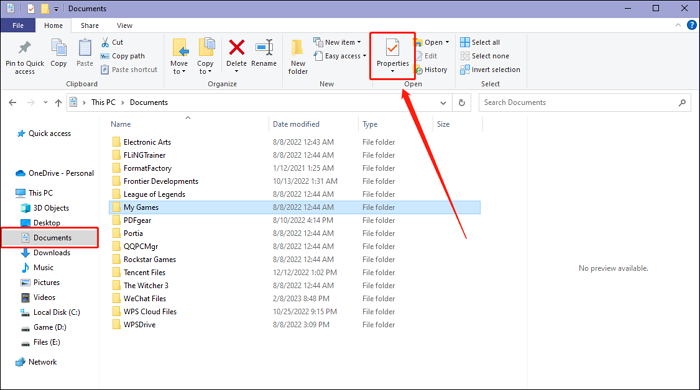Click Paste shortcut in Clipboard group
The width and height of the screenshot is (700, 390).
[x=129, y=70]
